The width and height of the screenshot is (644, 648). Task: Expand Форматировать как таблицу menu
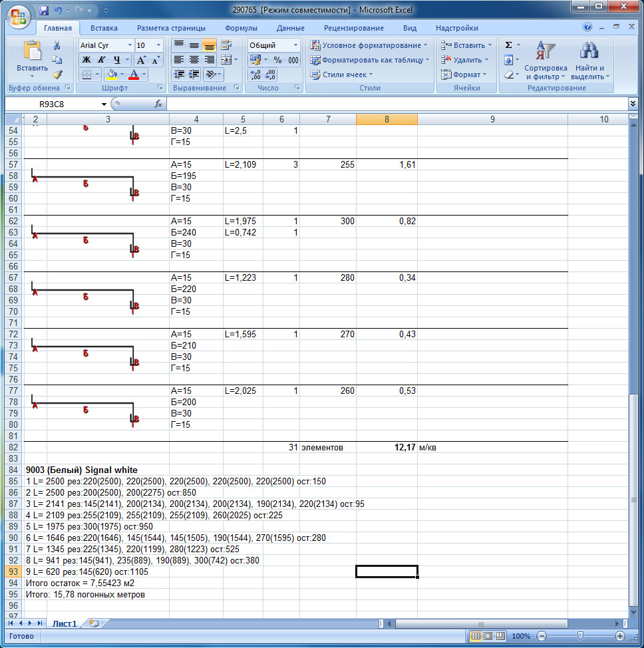(369, 60)
